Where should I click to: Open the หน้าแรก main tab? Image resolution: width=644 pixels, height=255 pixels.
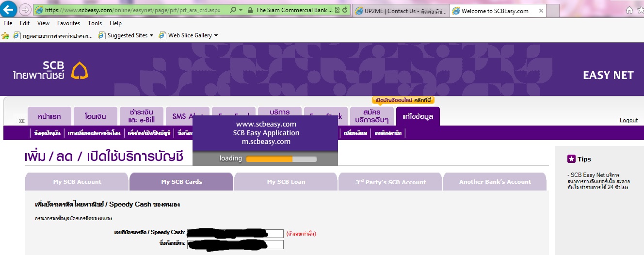coord(49,116)
